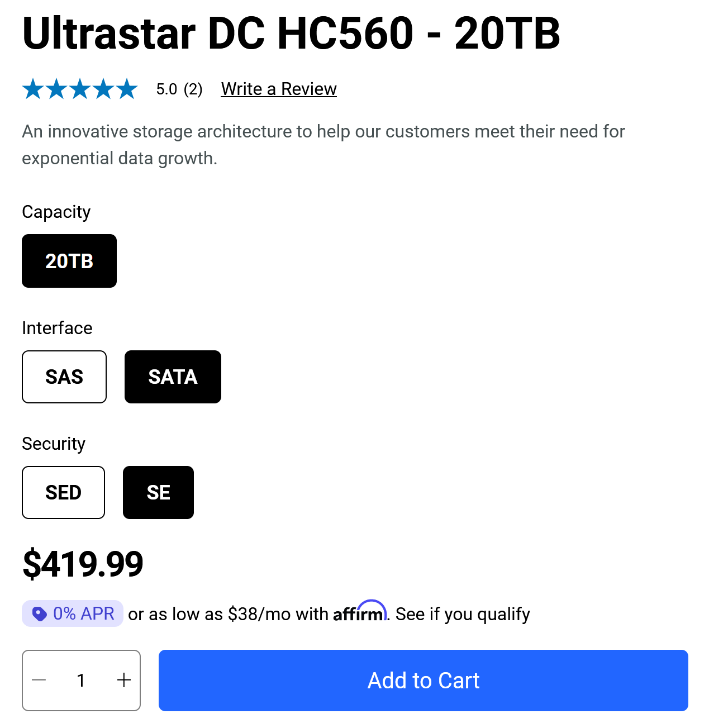Increase quantity with the plus button
The image size is (709, 728).
124,680
